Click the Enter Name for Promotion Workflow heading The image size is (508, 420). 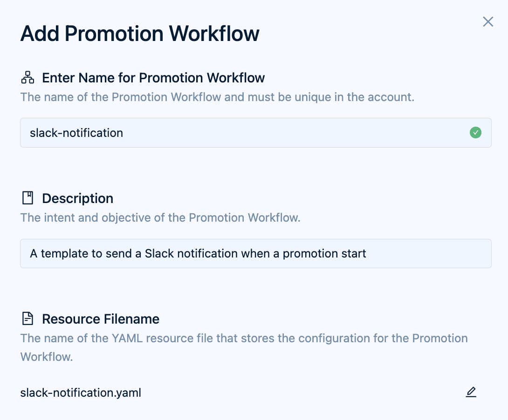click(x=153, y=78)
